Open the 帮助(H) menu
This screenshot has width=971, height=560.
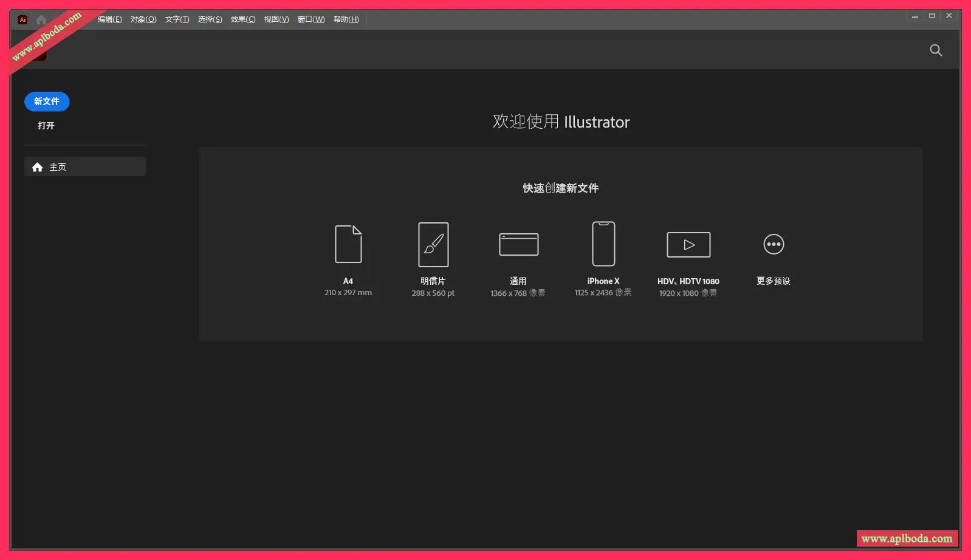tap(346, 19)
